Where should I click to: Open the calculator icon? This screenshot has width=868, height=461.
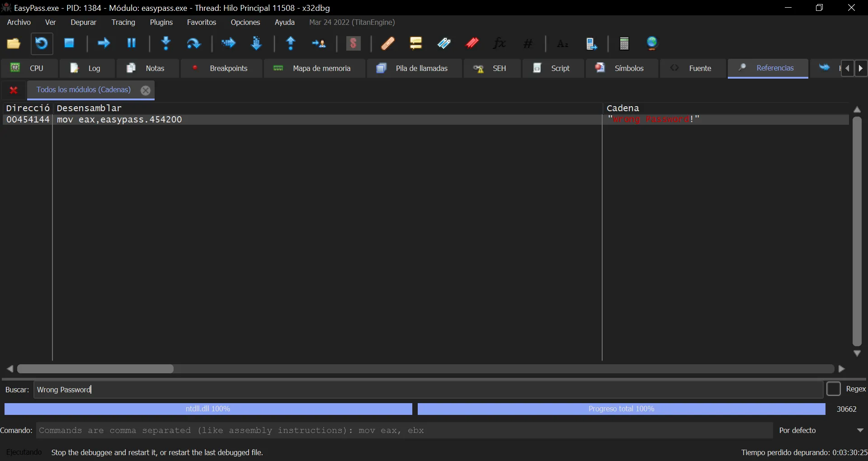click(x=624, y=43)
